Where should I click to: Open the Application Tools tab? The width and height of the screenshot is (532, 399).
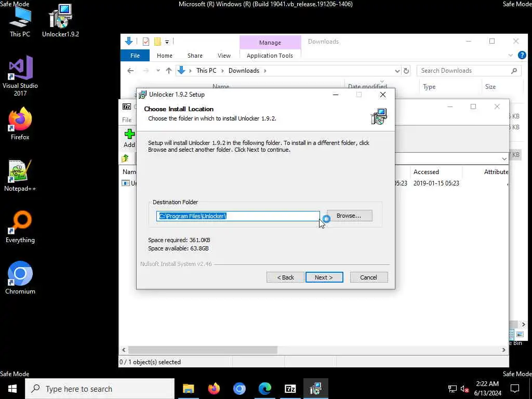coord(270,55)
